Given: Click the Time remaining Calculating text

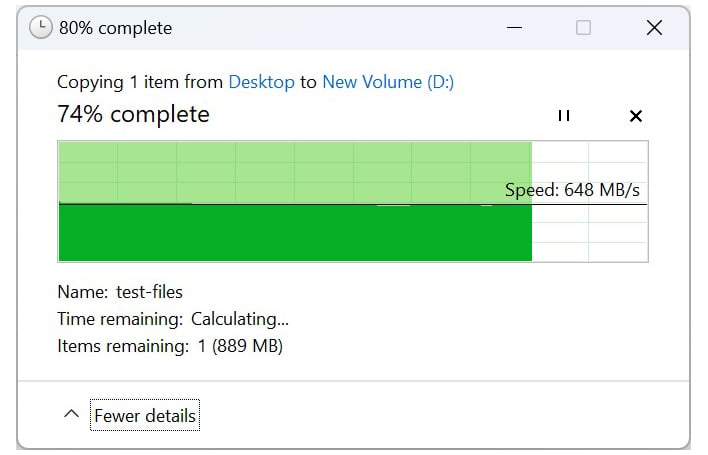Looking at the screenshot, I should (173, 319).
